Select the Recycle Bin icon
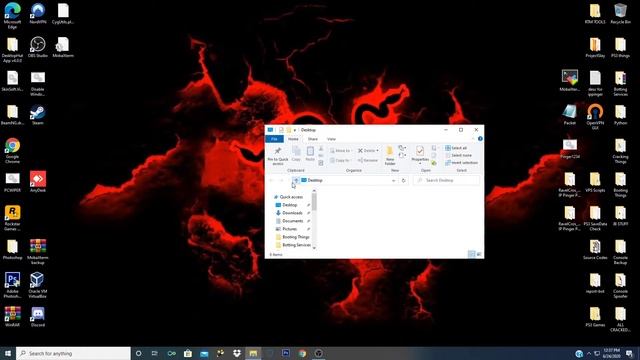This screenshot has width=640, height=360. click(x=620, y=13)
